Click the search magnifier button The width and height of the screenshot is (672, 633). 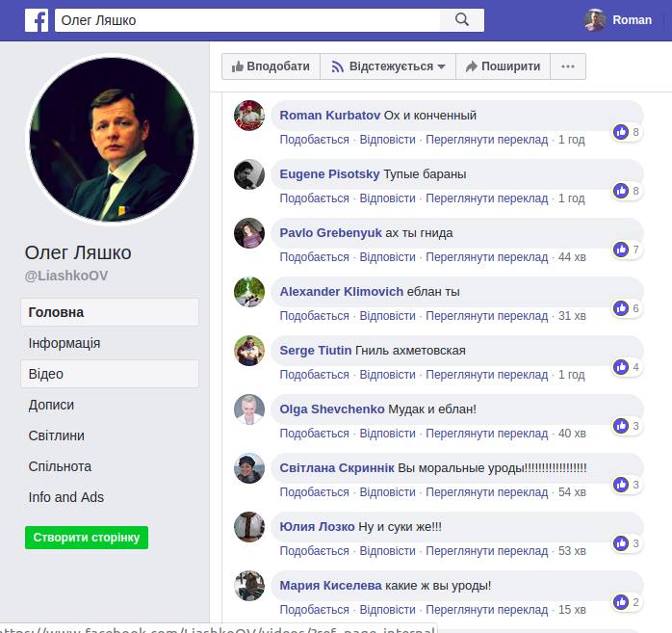tap(462, 20)
